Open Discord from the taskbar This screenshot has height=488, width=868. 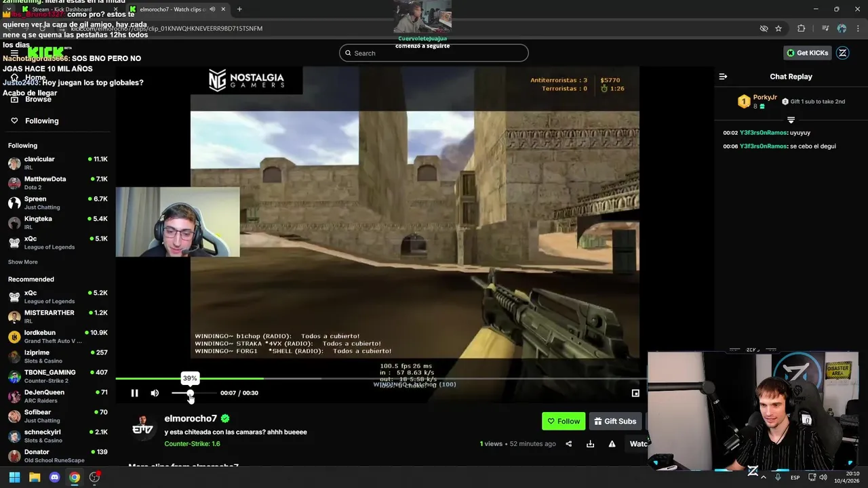(55, 477)
